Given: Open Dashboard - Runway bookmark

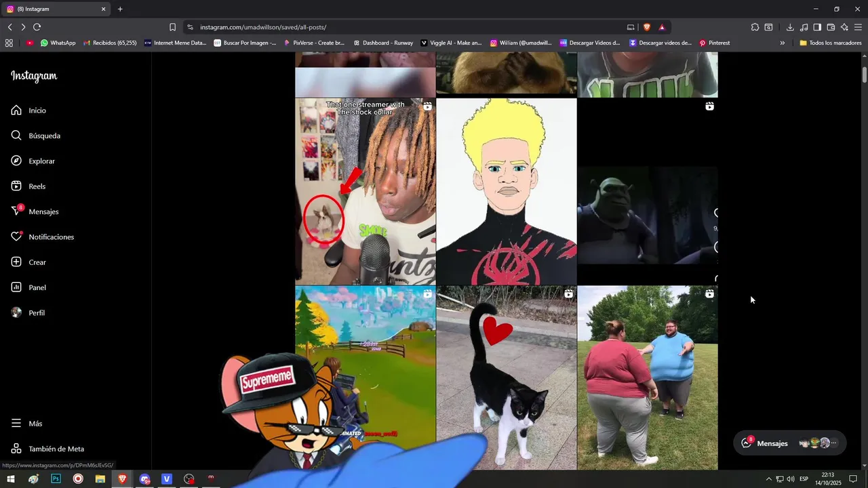Looking at the screenshot, I should (x=382, y=43).
